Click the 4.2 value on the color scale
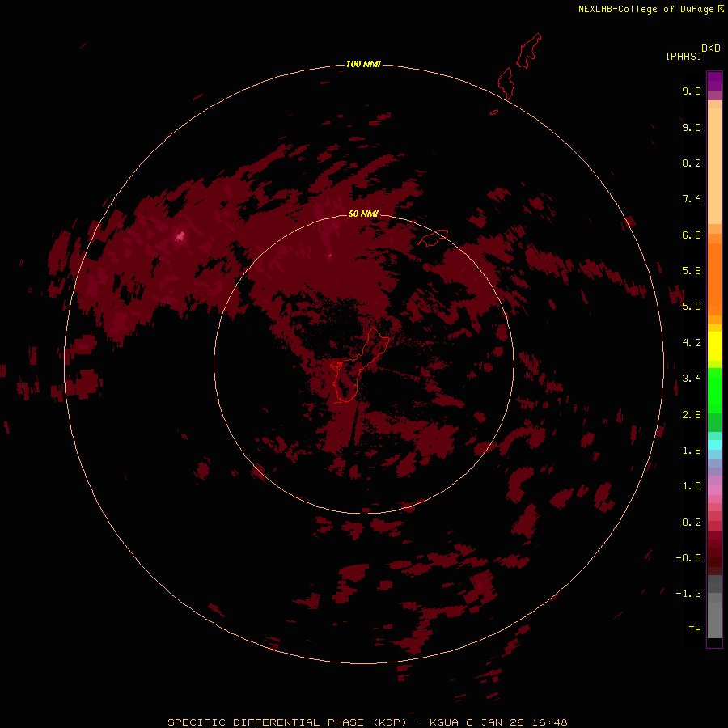This screenshot has width=728, height=728. (692, 343)
